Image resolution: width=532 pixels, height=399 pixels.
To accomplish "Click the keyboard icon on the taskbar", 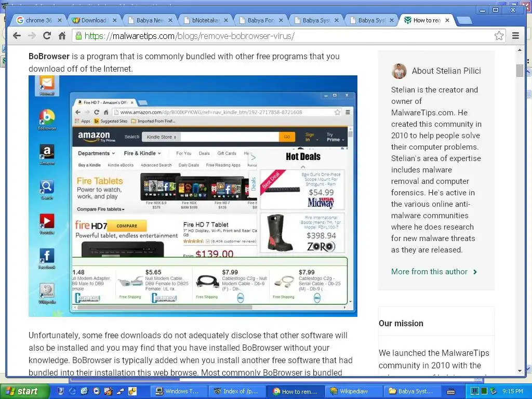I will 451,392.
